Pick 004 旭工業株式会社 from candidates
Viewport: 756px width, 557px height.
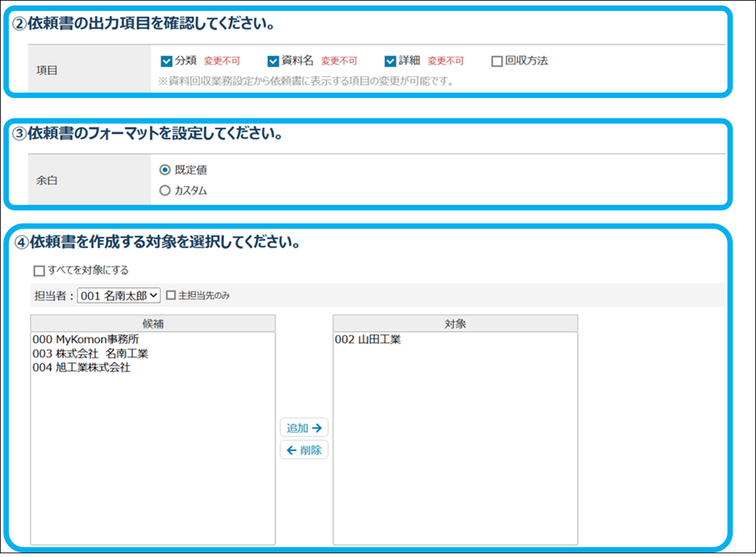tap(82, 367)
